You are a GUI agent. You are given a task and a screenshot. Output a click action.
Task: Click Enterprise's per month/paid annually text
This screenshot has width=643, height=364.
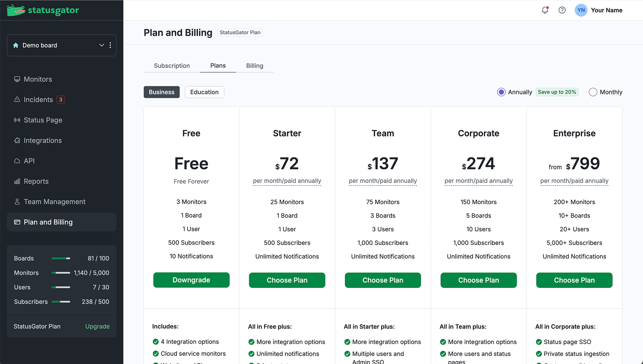tap(574, 181)
